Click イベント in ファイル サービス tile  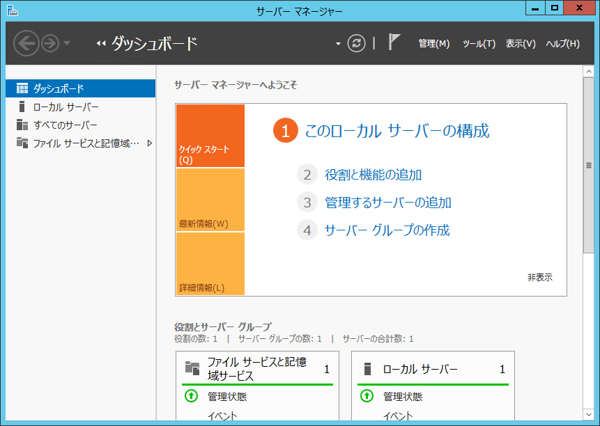point(222,416)
